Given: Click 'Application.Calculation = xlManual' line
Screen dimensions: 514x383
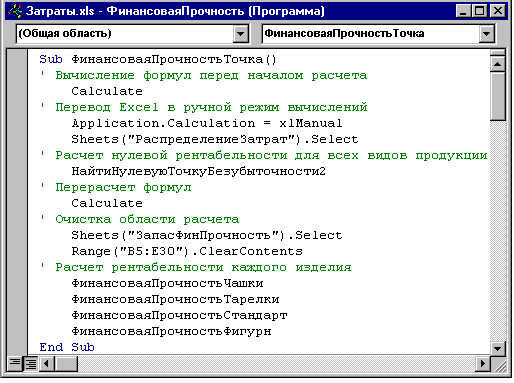Looking at the screenshot, I should tap(207, 123).
